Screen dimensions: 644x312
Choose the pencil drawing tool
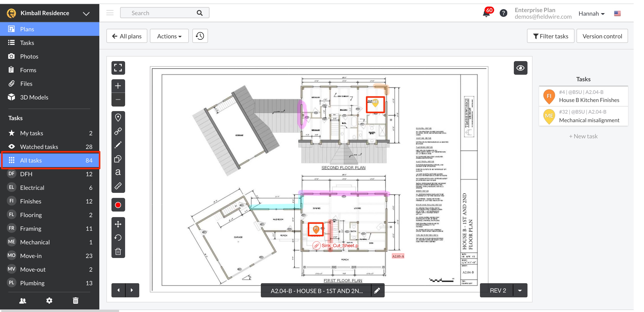(x=118, y=145)
